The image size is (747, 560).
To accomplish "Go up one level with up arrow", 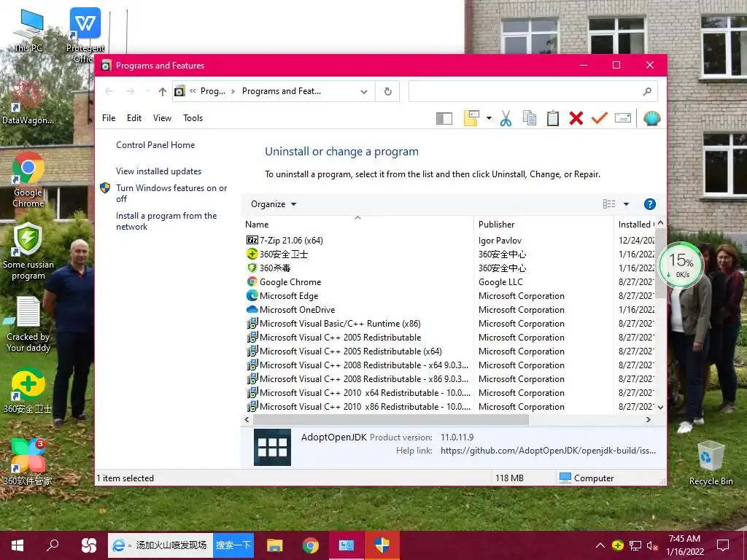I will pos(163,91).
